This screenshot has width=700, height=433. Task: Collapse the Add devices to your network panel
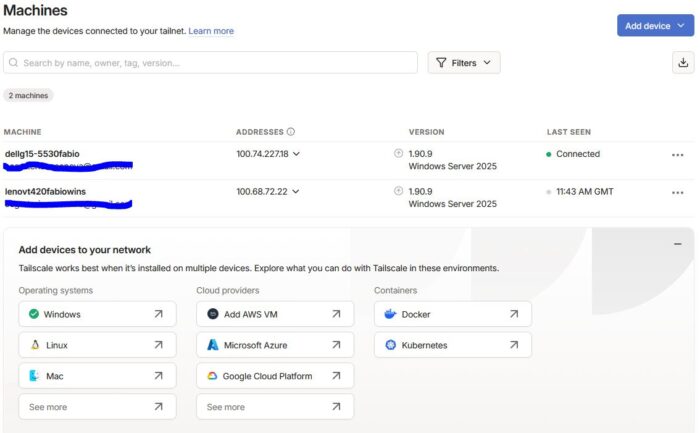[678, 244]
